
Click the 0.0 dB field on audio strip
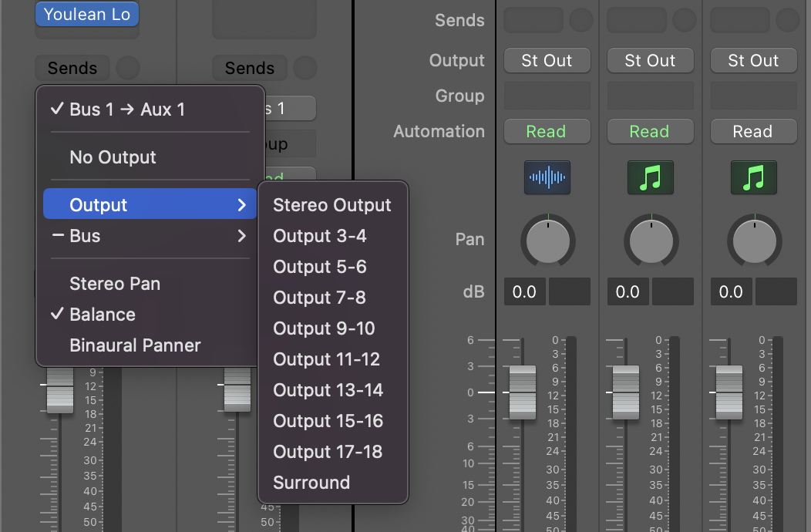coord(525,291)
